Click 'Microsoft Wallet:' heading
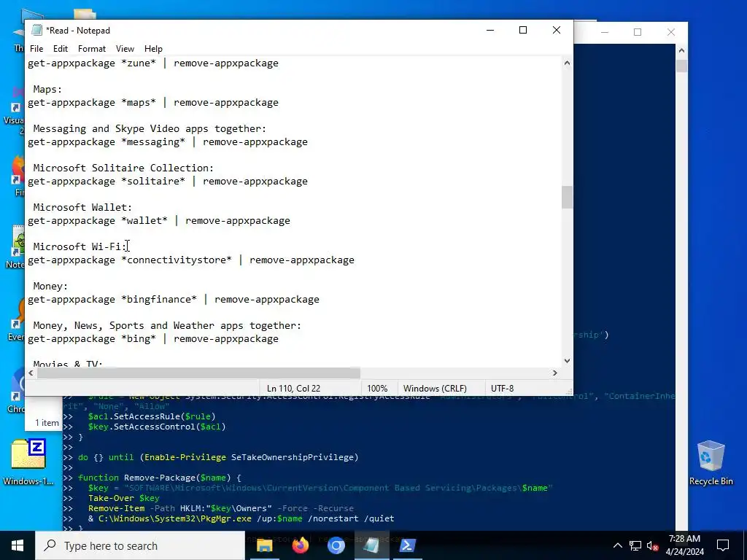The width and height of the screenshot is (747, 560). click(x=82, y=207)
